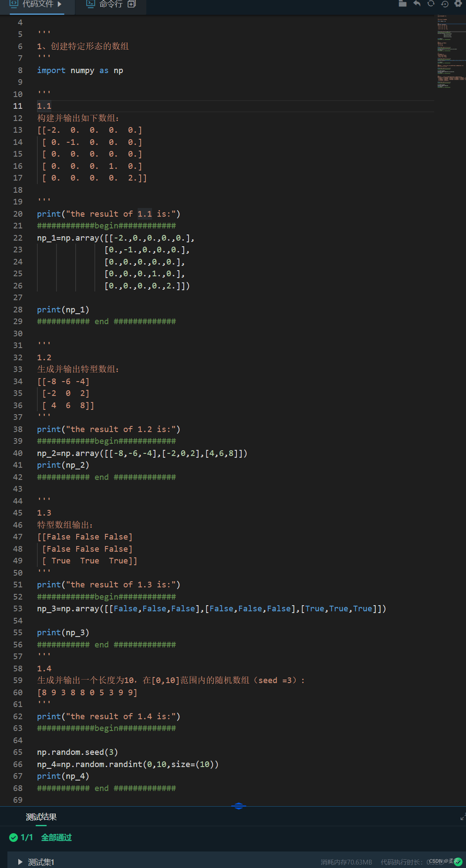Select the terminal icon next to 命令行
The height and width of the screenshot is (868, 466).
(91, 4)
